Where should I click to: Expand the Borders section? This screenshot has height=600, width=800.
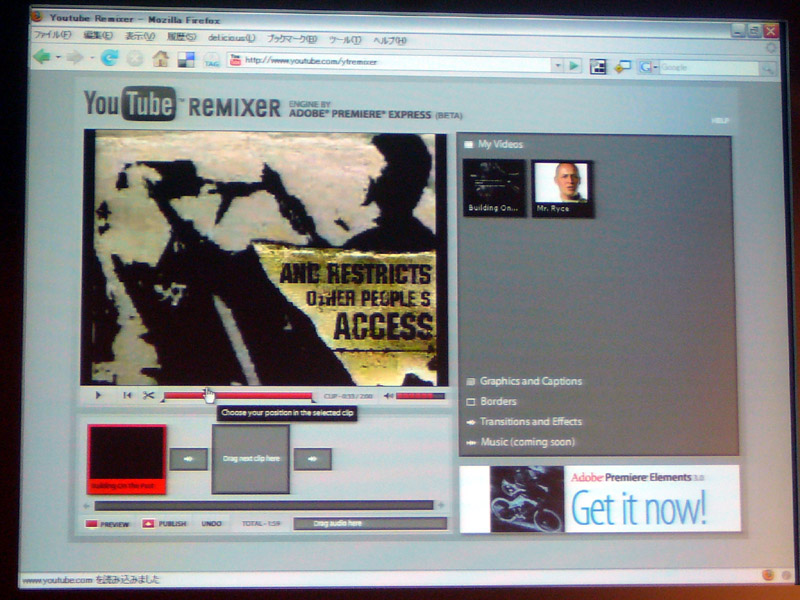491,402
